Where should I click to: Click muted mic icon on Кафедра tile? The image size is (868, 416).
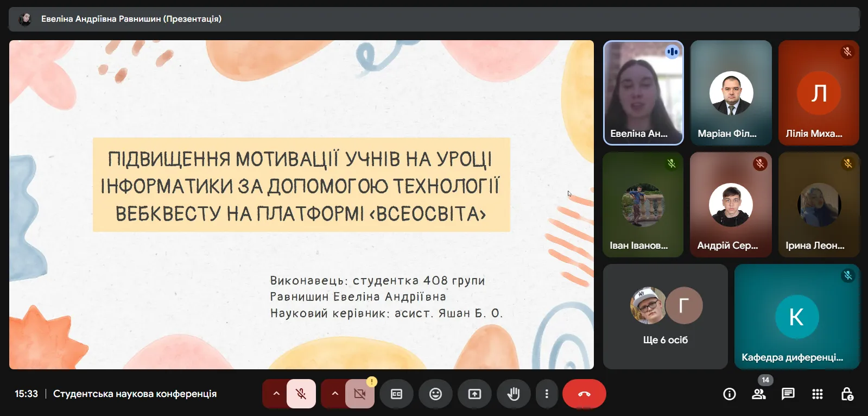point(848,275)
